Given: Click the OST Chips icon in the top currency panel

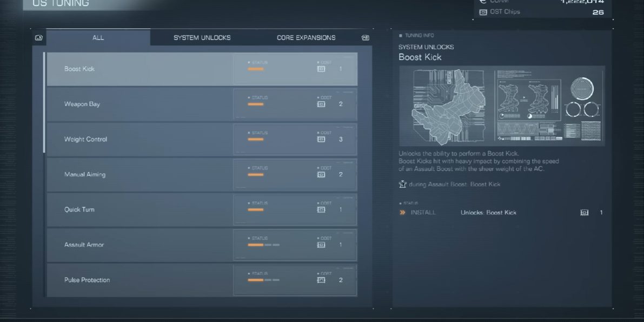Looking at the screenshot, I should tap(483, 12).
